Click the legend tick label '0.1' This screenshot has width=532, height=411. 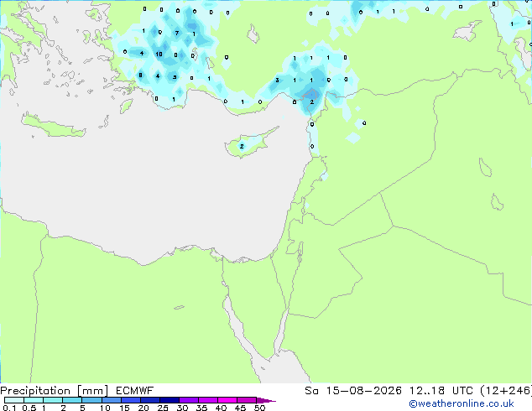[x=9, y=408]
